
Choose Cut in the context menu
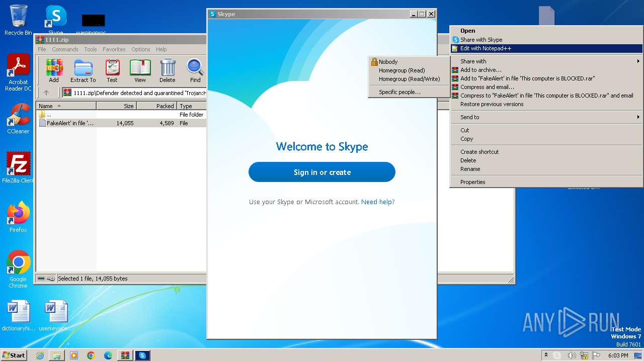pyautogui.click(x=546, y=130)
